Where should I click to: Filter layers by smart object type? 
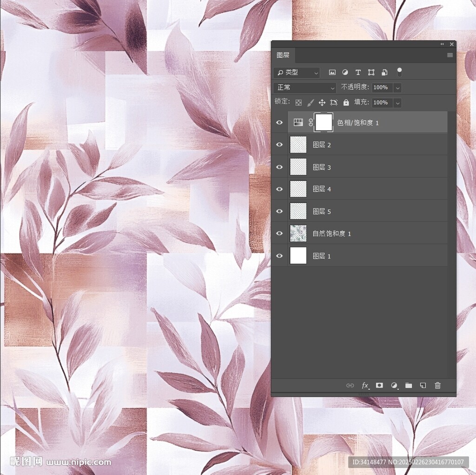tap(384, 72)
